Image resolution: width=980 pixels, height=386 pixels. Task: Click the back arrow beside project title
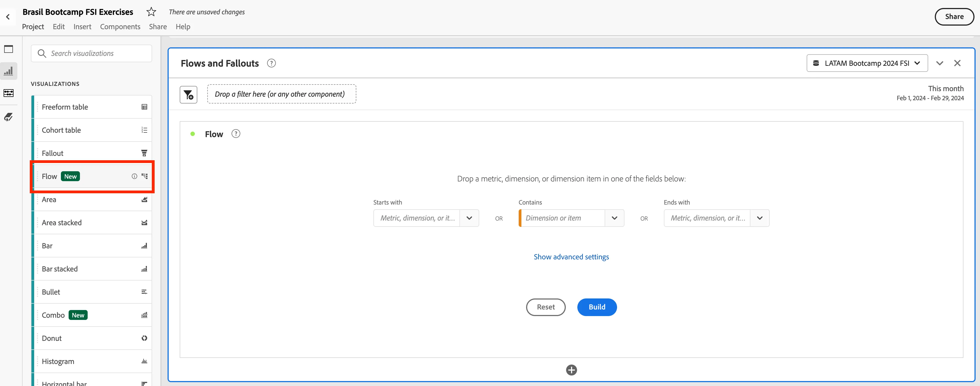(8, 17)
